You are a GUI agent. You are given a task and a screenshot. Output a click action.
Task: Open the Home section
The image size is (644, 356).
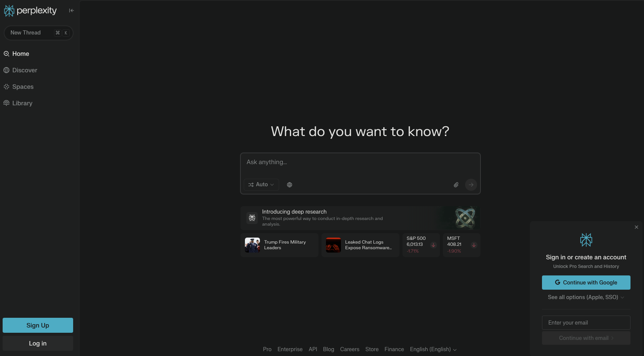point(17,54)
